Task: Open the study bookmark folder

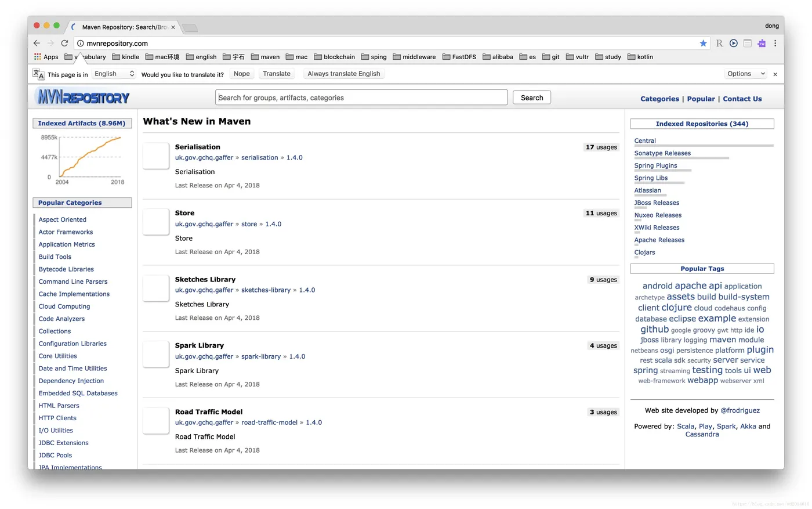Action: (608, 57)
